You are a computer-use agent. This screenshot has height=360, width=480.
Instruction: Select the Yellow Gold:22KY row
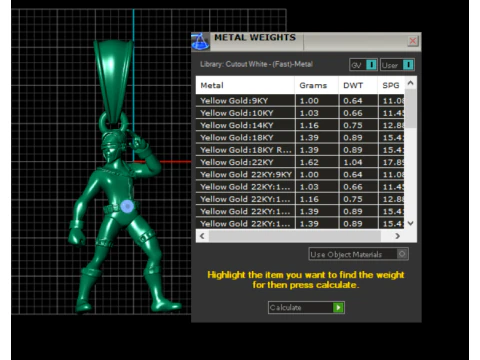(x=300, y=162)
